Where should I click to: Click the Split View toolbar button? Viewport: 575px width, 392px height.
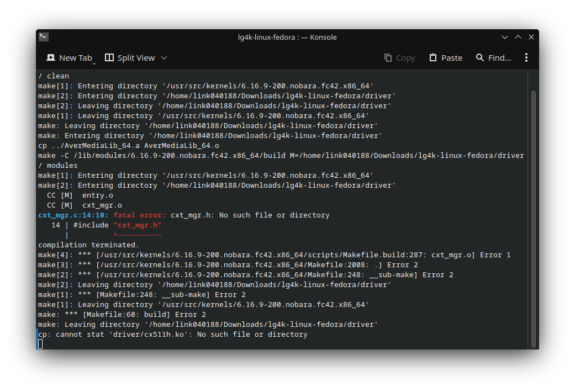click(130, 58)
